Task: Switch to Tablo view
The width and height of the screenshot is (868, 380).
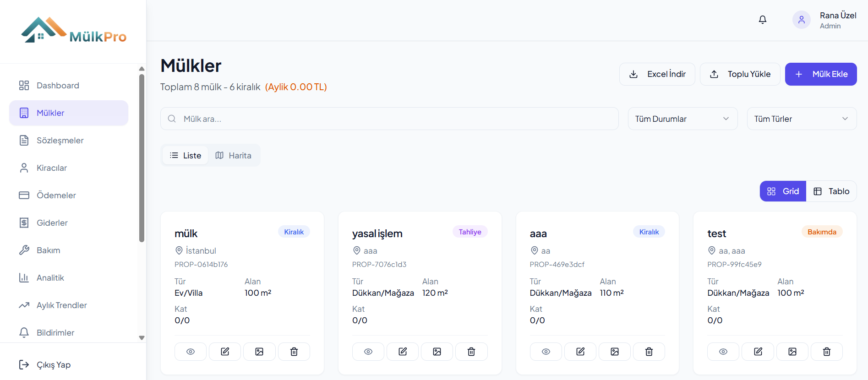Action: (831, 191)
